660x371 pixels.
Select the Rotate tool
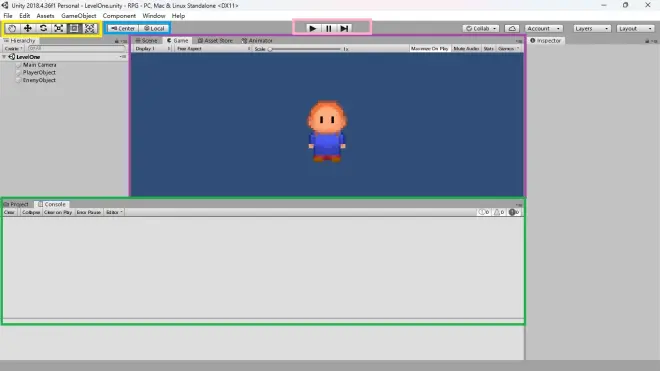43,28
